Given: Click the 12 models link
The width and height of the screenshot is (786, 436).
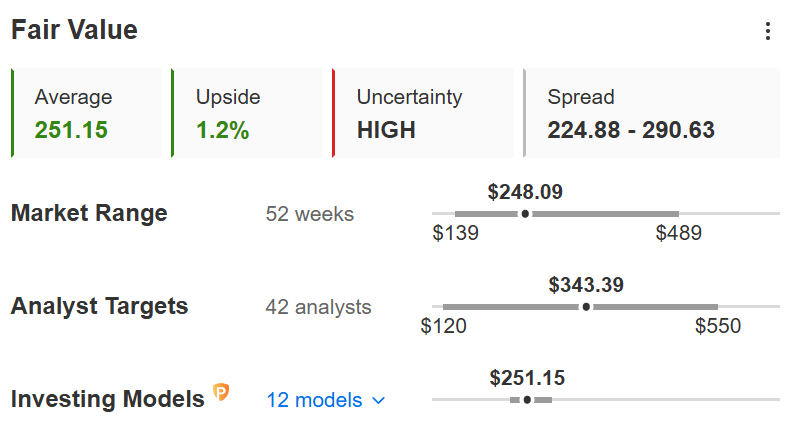Looking at the screenshot, I should [x=314, y=400].
